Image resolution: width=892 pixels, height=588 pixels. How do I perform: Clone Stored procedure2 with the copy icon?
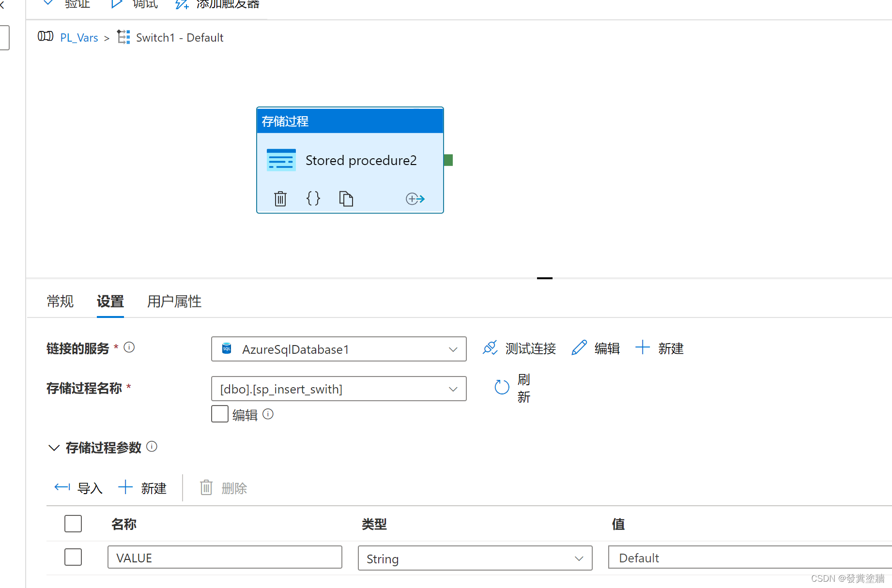(x=346, y=198)
